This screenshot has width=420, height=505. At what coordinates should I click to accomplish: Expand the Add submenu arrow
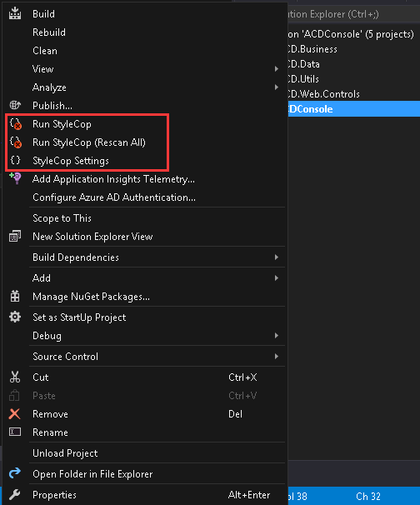(277, 278)
